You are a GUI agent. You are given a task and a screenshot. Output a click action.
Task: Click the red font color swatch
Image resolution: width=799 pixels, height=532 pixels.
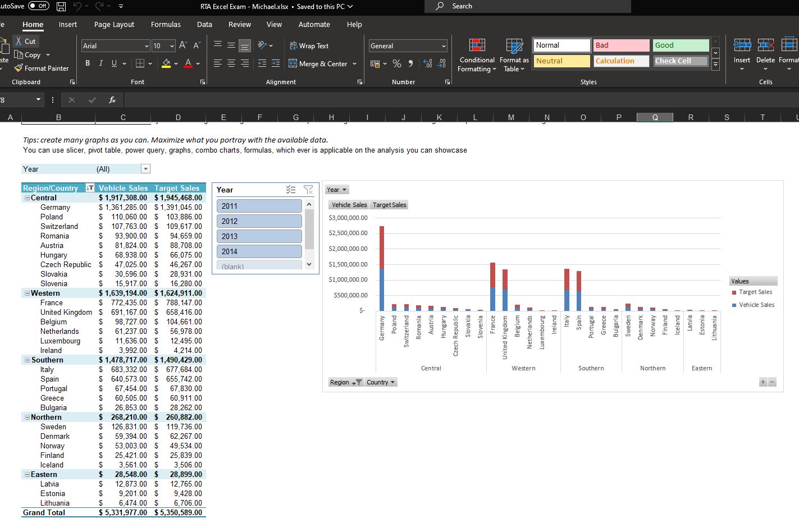[x=188, y=63]
